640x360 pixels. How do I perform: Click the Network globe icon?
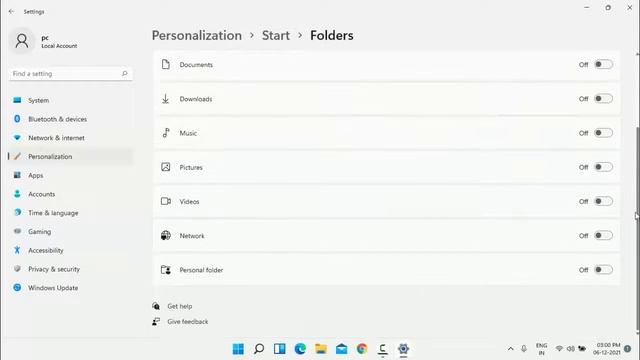pyautogui.click(x=165, y=236)
